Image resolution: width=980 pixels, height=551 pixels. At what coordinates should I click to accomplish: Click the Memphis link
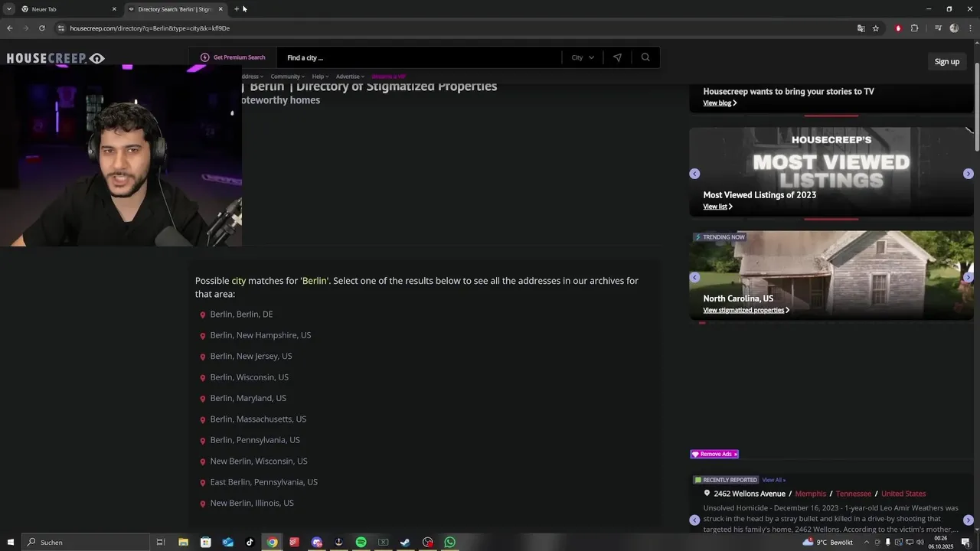point(810,494)
